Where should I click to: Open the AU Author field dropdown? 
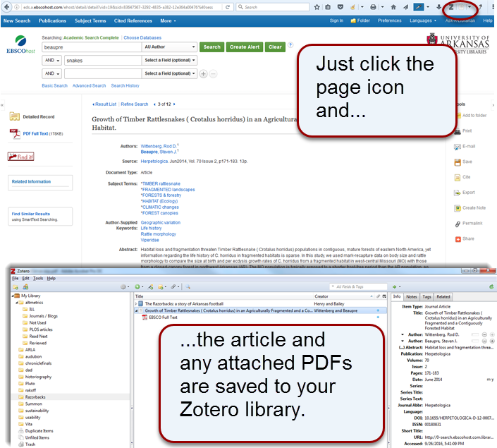point(170,47)
